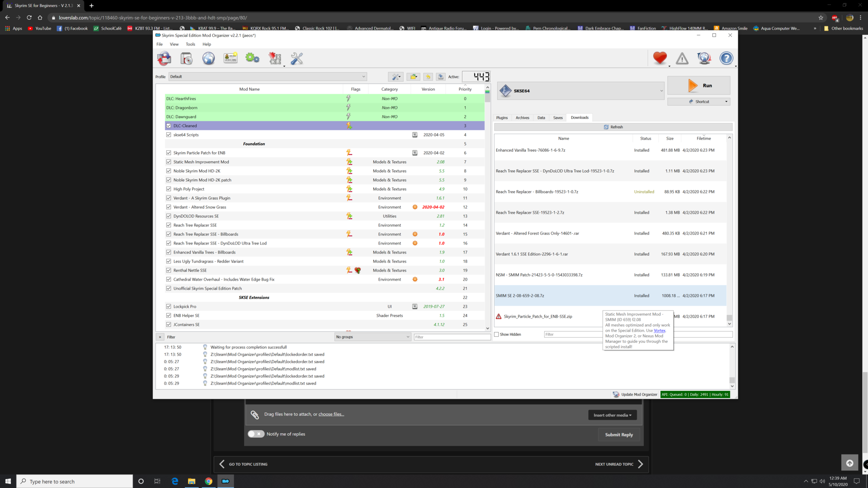
Task: Click the puzzle-piece Tools icon
Action: 275,58
